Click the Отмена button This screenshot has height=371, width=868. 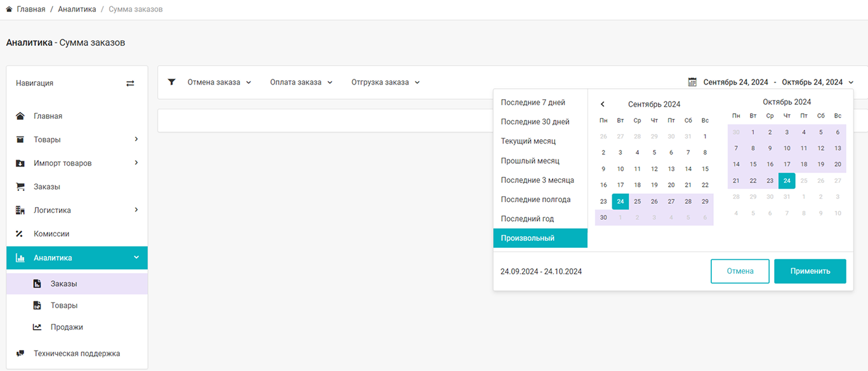click(x=740, y=271)
